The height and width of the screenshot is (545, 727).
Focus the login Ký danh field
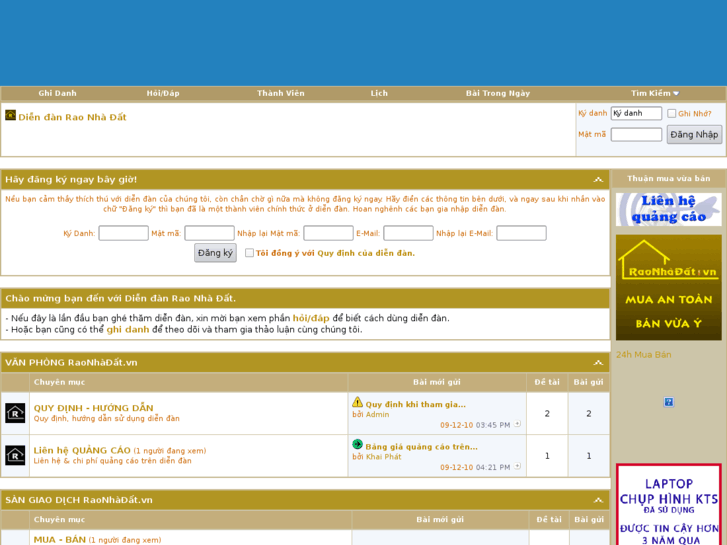[636, 113]
